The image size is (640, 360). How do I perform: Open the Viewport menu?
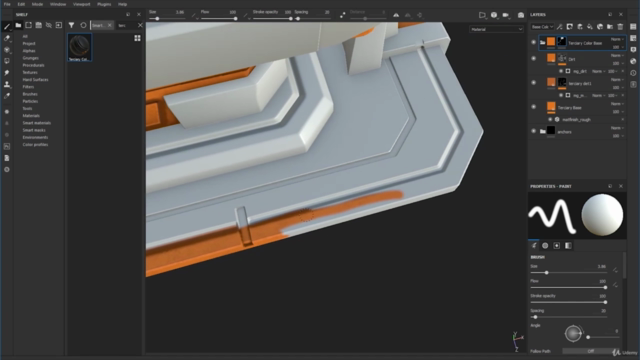pyautogui.click(x=82, y=4)
